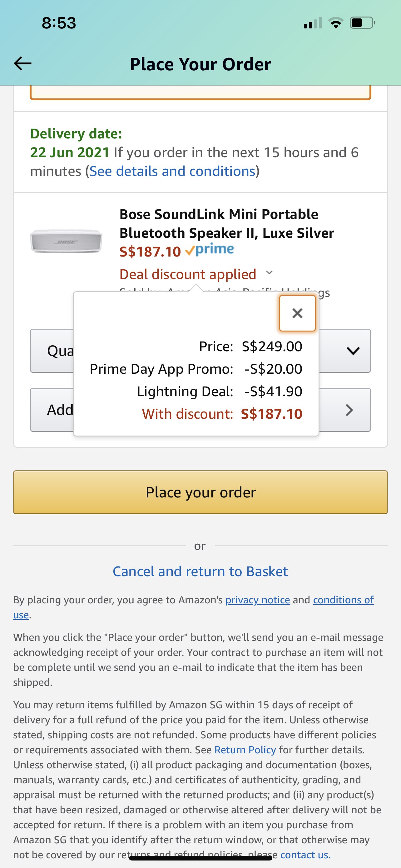
Task: Close the discount breakdown popup
Action: point(297,313)
